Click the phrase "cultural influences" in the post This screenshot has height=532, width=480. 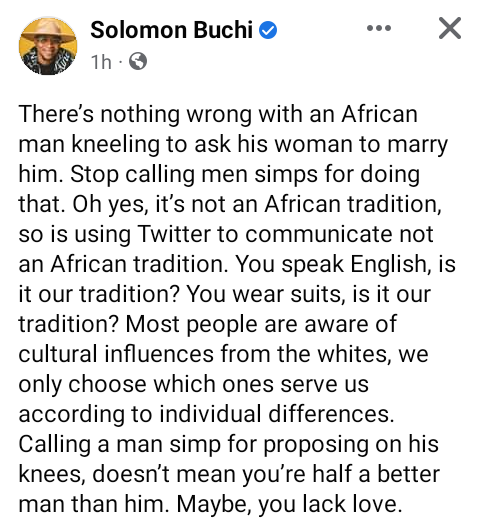[x=116, y=354]
